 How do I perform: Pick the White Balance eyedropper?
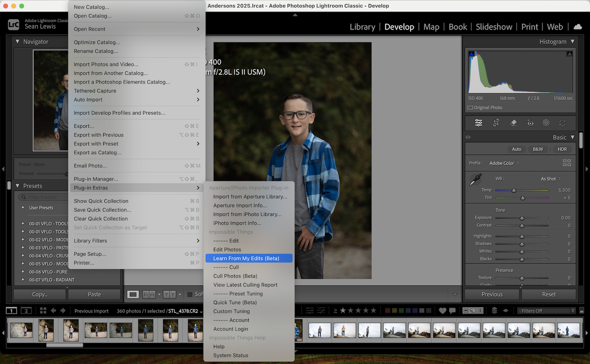(475, 180)
